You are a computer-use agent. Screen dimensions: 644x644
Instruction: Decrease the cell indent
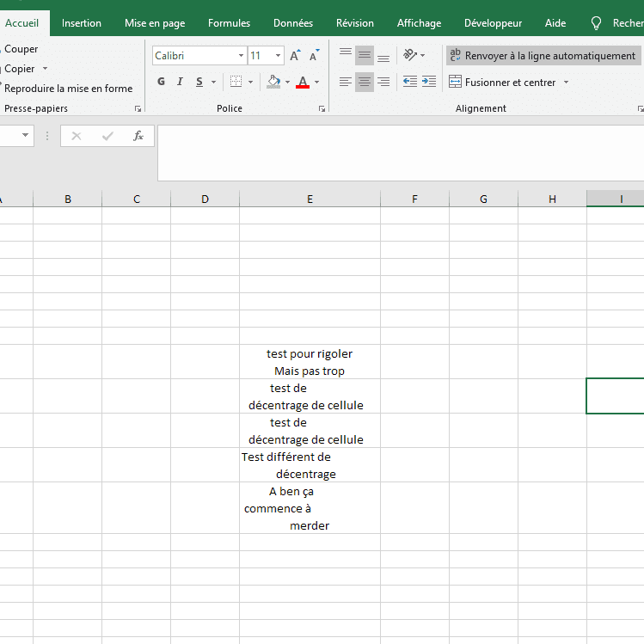pos(410,82)
